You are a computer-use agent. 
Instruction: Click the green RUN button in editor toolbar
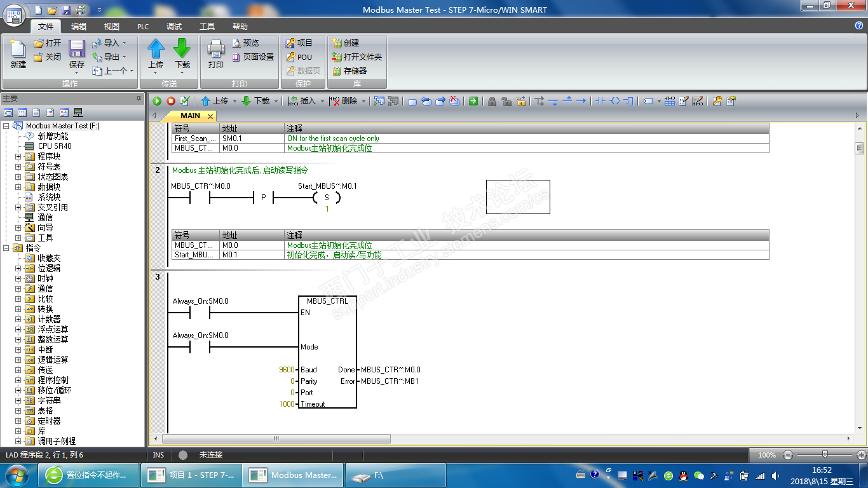[x=157, y=101]
